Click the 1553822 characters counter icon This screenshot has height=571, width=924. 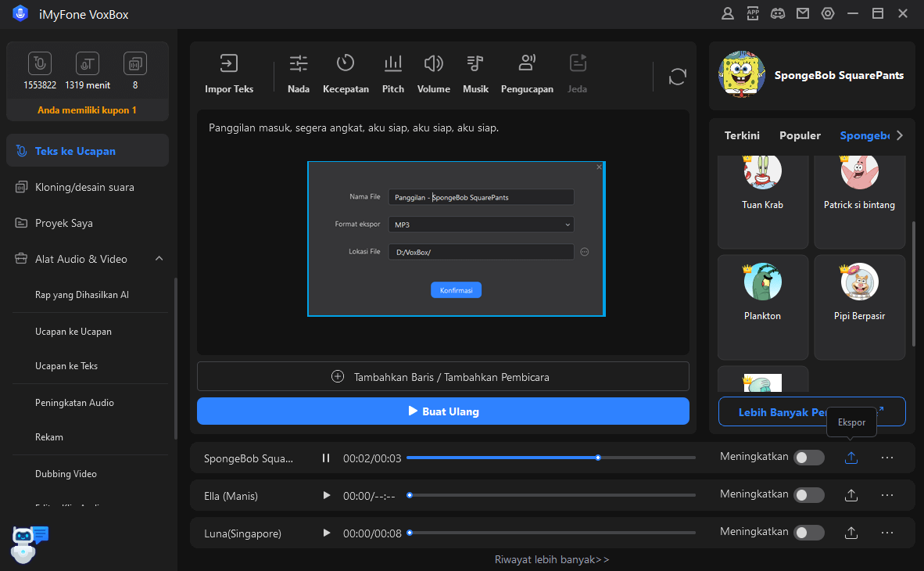coord(40,63)
